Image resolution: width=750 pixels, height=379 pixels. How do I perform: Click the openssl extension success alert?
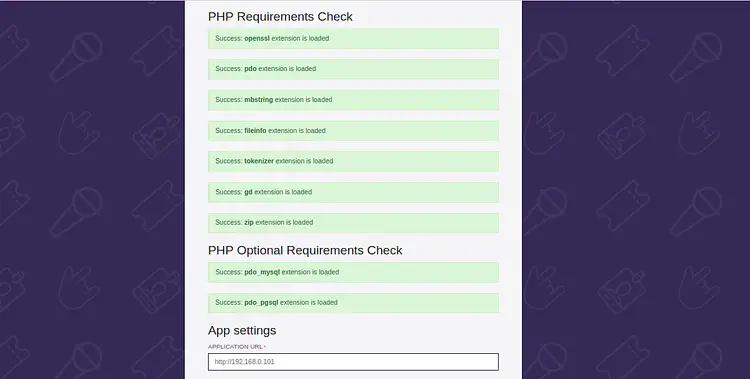(x=353, y=38)
